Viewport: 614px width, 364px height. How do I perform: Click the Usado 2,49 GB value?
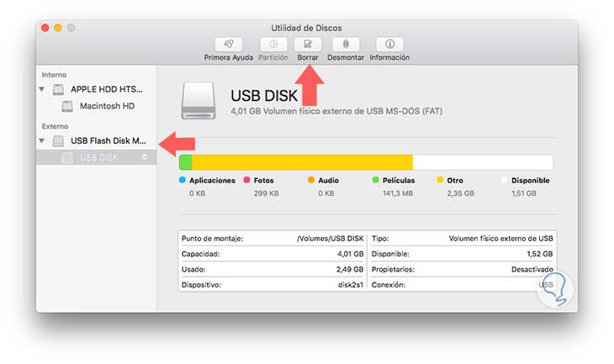click(350, 270)
